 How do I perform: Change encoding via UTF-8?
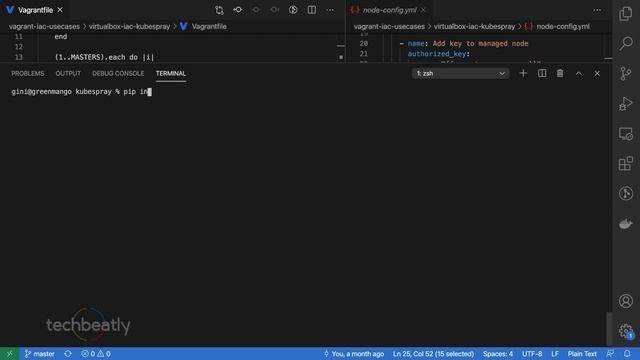pyautogui.click(x=532, y=354)
